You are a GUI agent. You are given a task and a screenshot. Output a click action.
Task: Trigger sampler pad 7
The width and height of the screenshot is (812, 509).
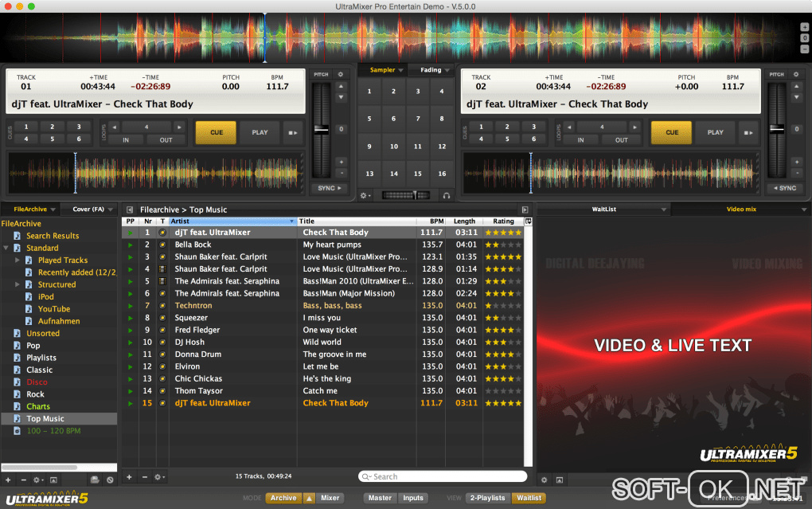tap(417, 119)
